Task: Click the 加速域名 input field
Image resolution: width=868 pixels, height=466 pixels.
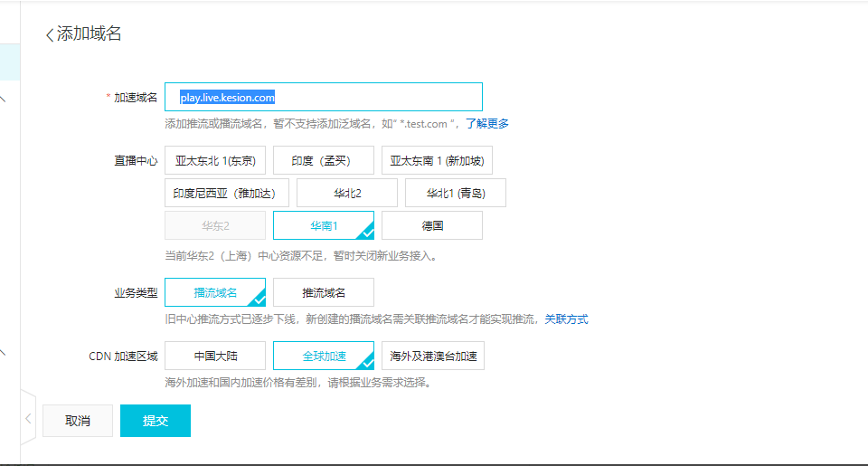Action: click(x=324, y=97)
